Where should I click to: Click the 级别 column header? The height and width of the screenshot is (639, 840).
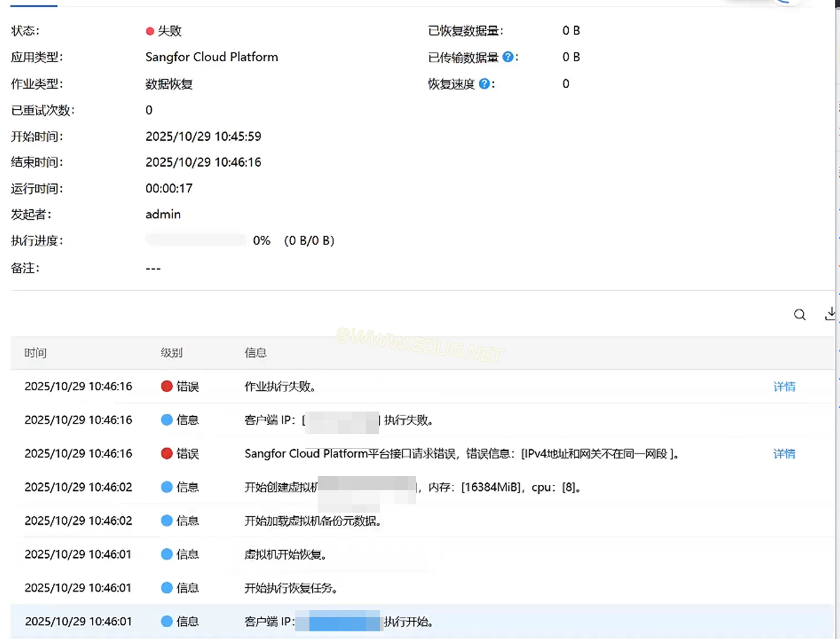tap(172, 353)
